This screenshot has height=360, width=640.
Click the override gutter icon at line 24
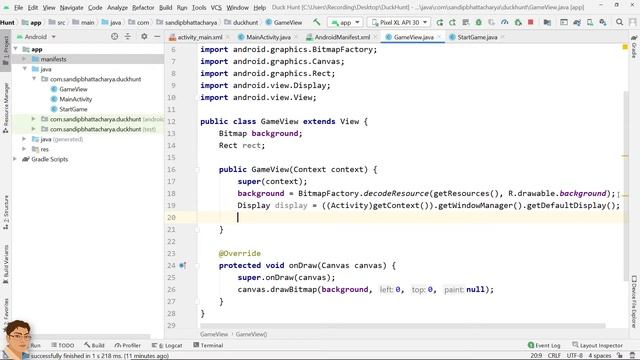tap(182, 265)
